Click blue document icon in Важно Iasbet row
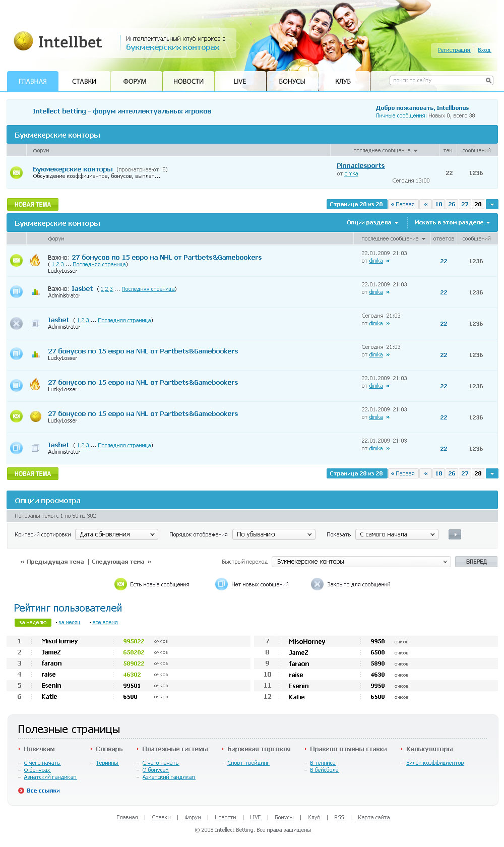The height and width of the screenshot is (847, 504). [x=17, y=291]
